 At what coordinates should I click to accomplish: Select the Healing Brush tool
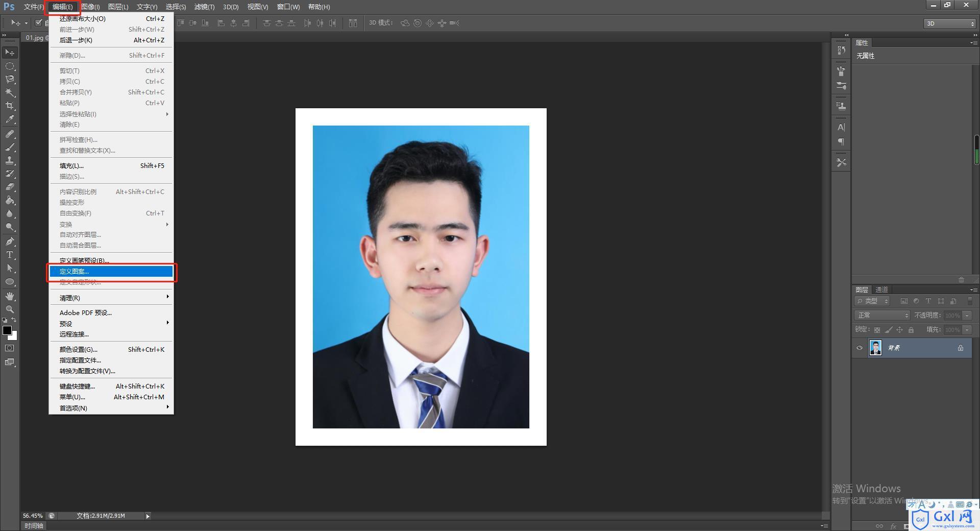(x=10, y=134)
